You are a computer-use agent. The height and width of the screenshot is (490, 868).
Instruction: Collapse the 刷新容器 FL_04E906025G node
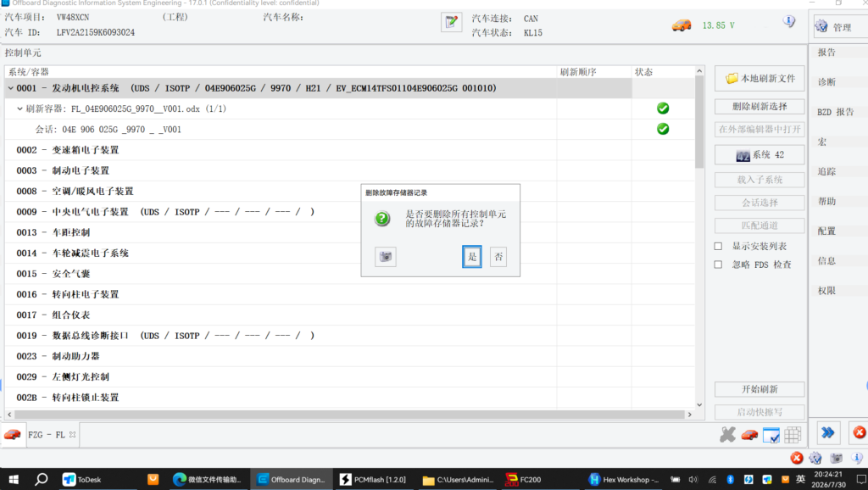click(x=20, y=109)
